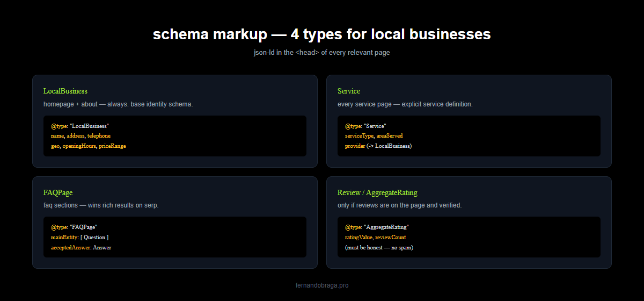Click 'only if reviews are on the page and verified.'
The height and width of the screenshot is (301, 644).
pyautogui.click(x=400, y=205)
